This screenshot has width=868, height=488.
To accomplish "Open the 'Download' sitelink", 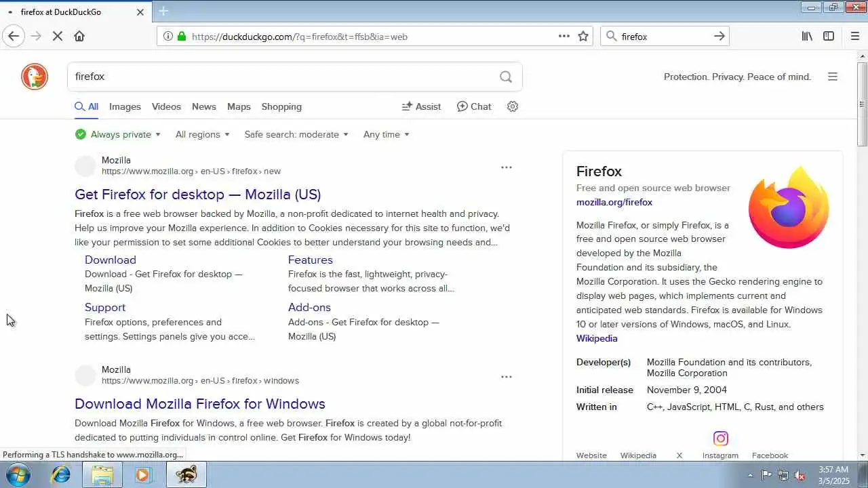I will point(111,260).
